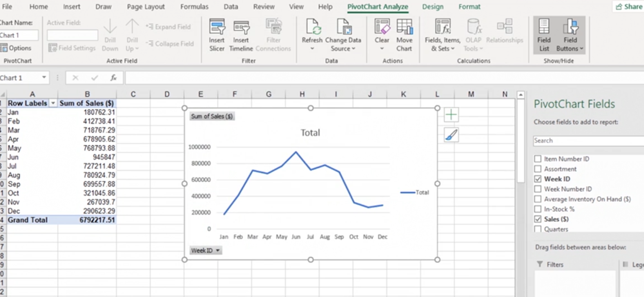The image size is (644, 297).
Task: Open the Formulas ribbon tab
Action: tap(194, 7)
